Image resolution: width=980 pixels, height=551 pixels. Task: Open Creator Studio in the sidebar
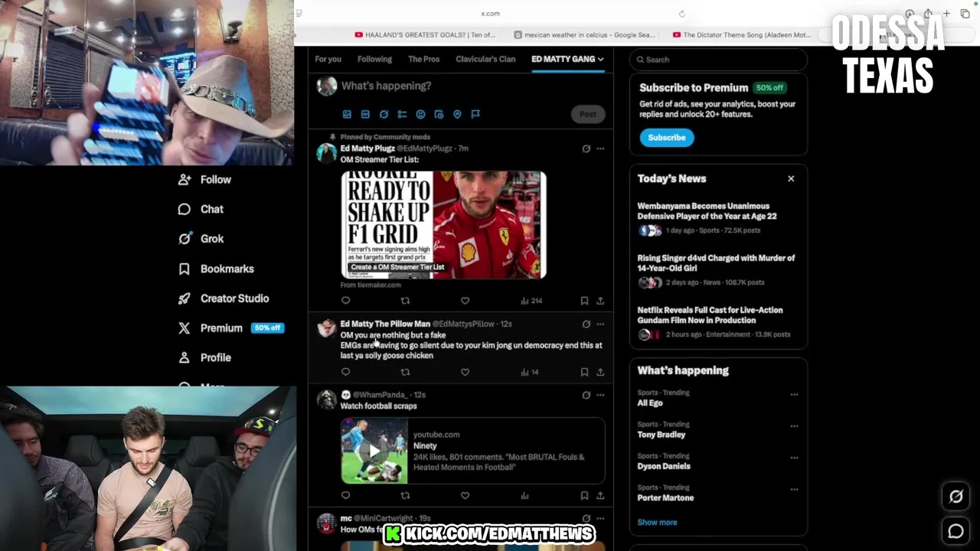pos(224,298)
